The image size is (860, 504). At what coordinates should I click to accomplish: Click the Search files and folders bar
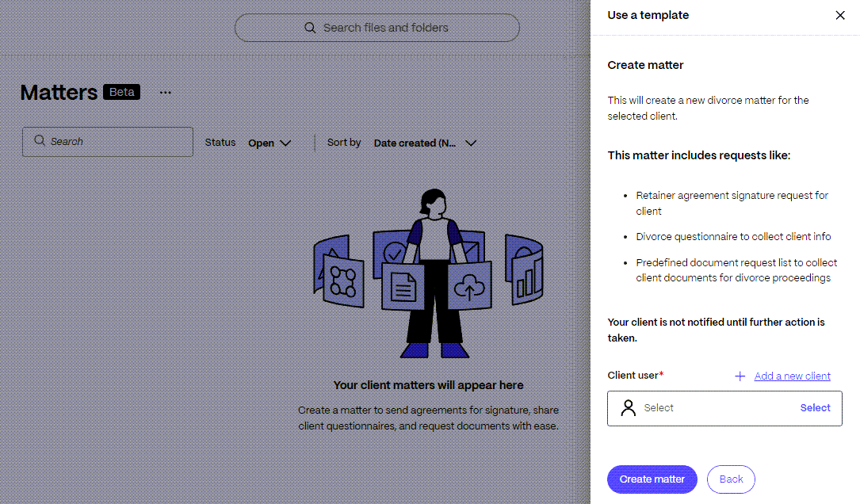(376, 28)
